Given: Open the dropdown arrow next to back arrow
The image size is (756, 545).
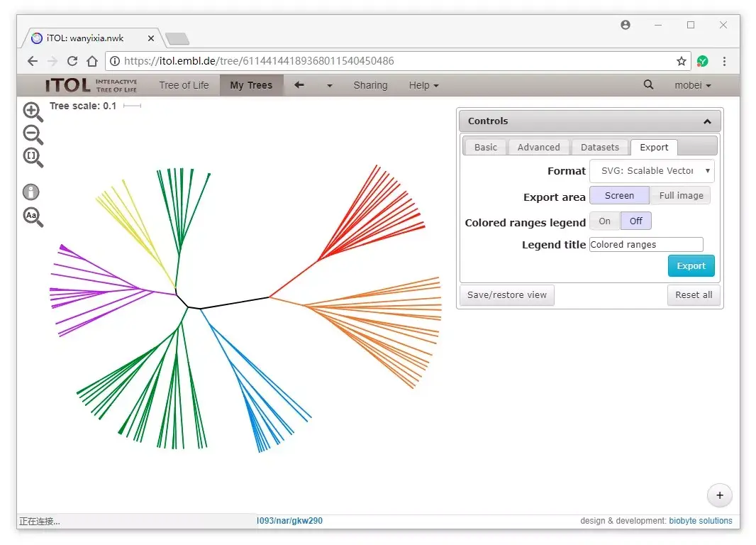Looking at the screenshot, I should click(330, 86).
